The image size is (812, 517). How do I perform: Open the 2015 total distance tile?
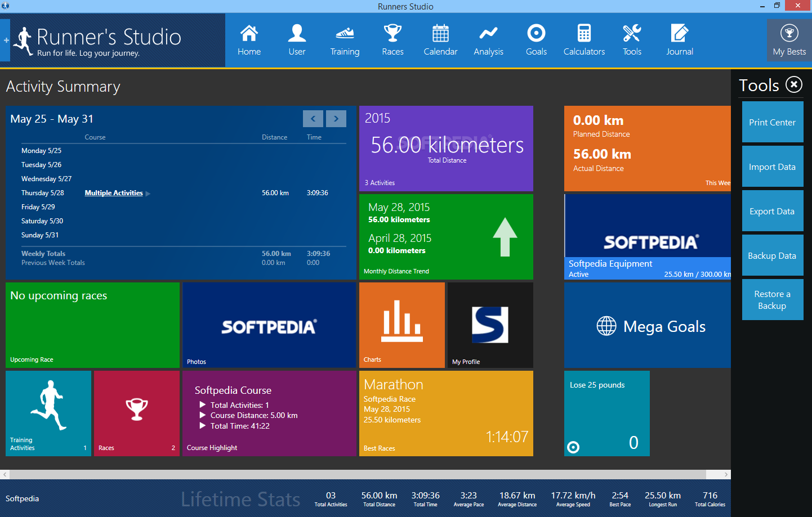(446, 149)
